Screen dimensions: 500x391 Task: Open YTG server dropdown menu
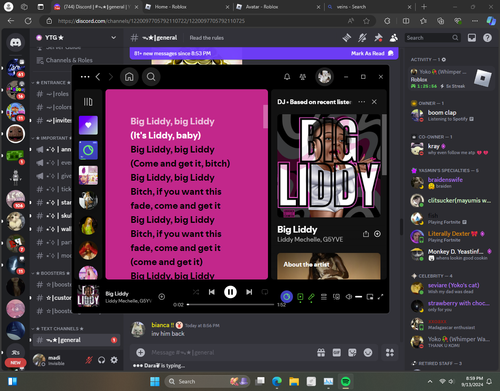tap(76, 38)
